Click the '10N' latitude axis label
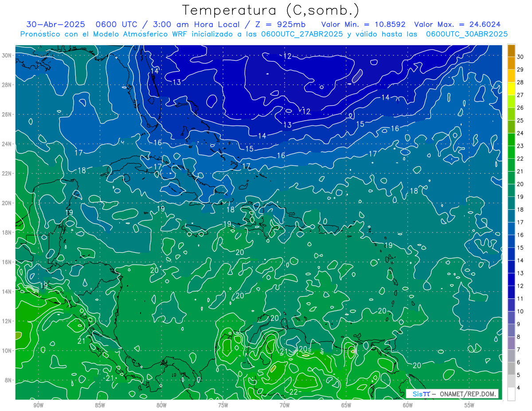532x411 pixels. pyautogui.click(x=7, y=350)
